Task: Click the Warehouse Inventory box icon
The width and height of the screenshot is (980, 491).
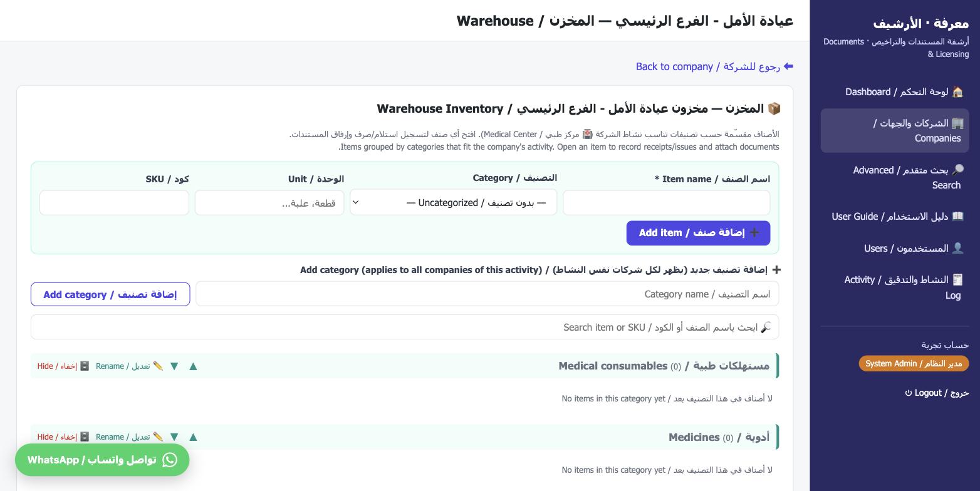Action: click(x=774, y=109)
